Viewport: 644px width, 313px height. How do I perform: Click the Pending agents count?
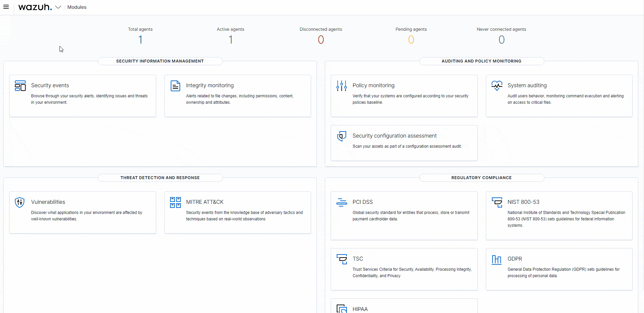coord(411,40)
